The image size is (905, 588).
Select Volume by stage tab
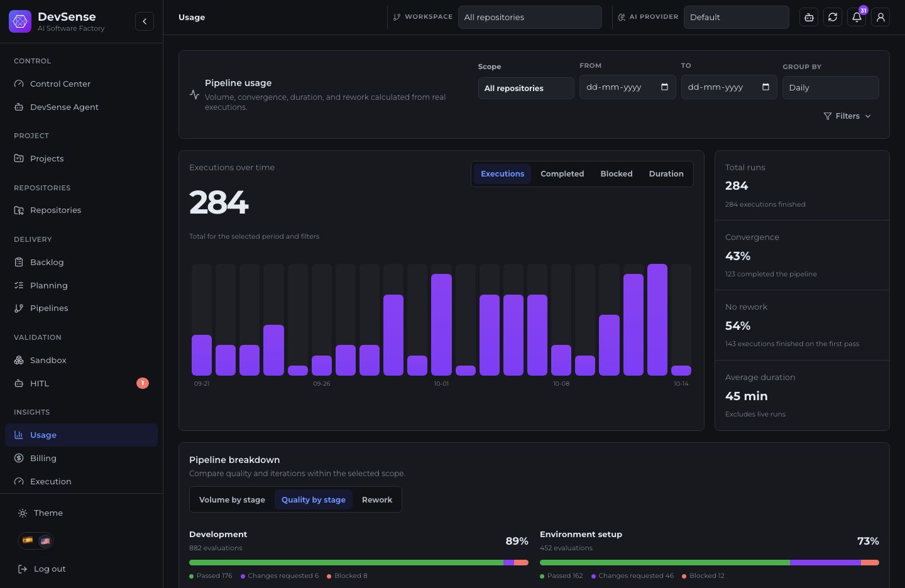pos(232,500)
